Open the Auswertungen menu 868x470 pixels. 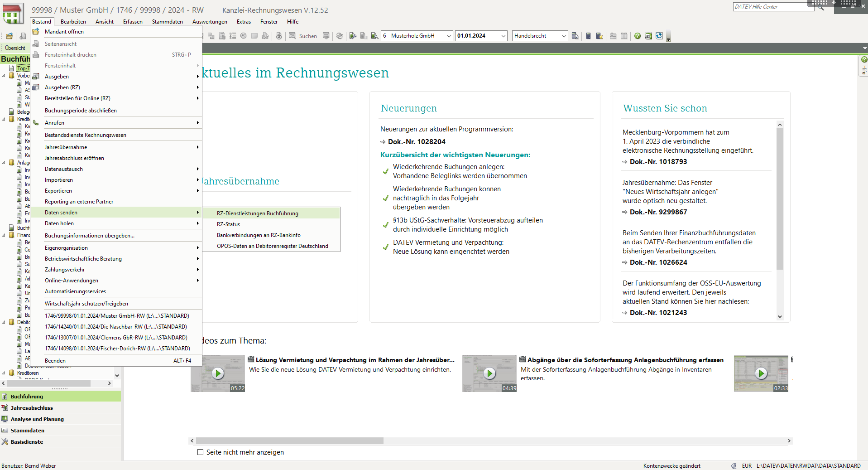[210, 22]
